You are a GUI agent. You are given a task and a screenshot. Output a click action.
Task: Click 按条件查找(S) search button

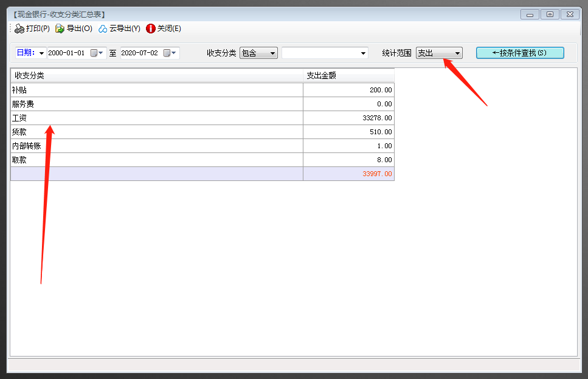(520, 53)
